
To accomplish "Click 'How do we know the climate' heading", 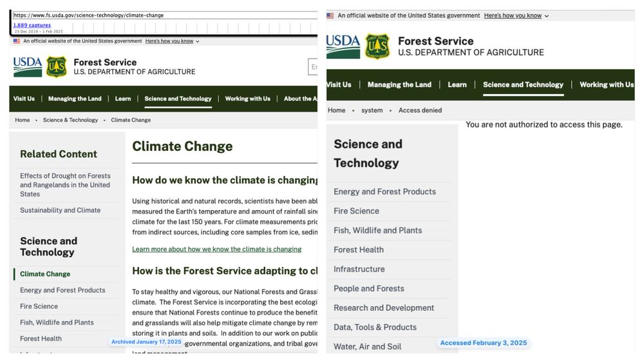I will [x=225, y=180].
